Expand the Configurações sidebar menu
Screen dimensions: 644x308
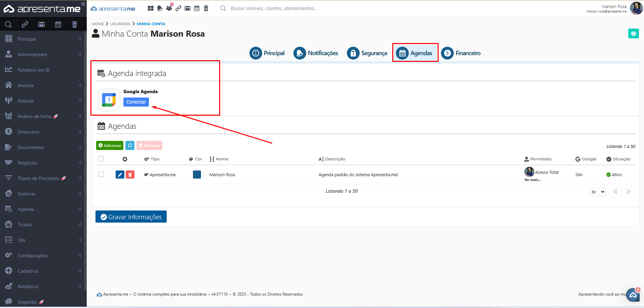43,256
